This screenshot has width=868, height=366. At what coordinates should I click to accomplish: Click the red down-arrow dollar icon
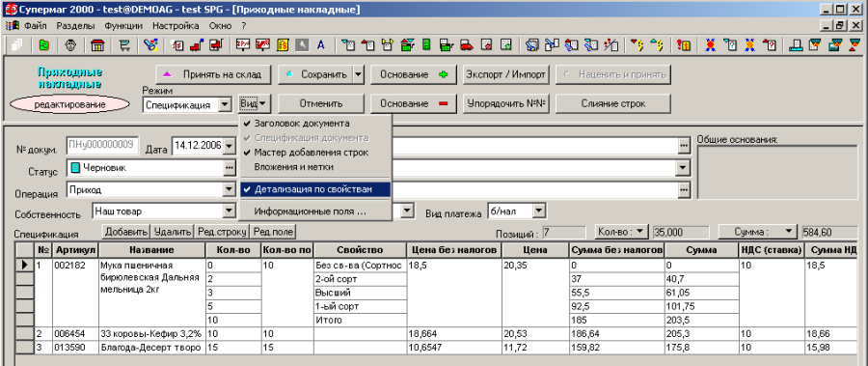637,45
